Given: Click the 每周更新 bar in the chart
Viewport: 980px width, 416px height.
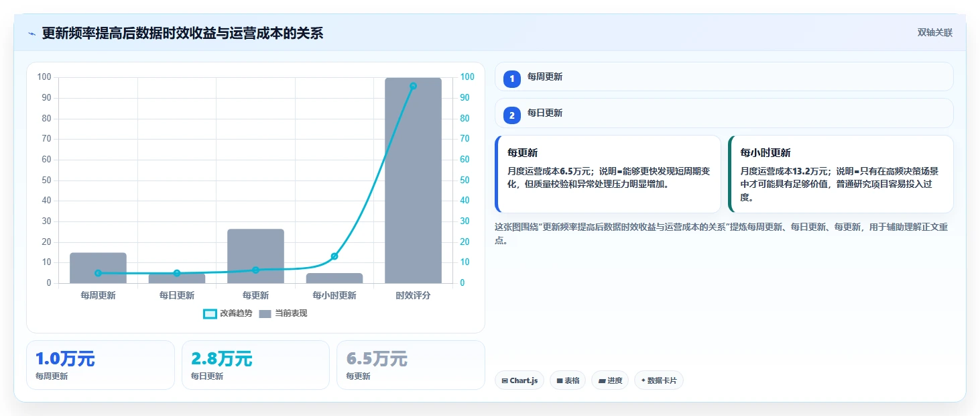Looking at the screenshot, I should [x=98, y=268].
